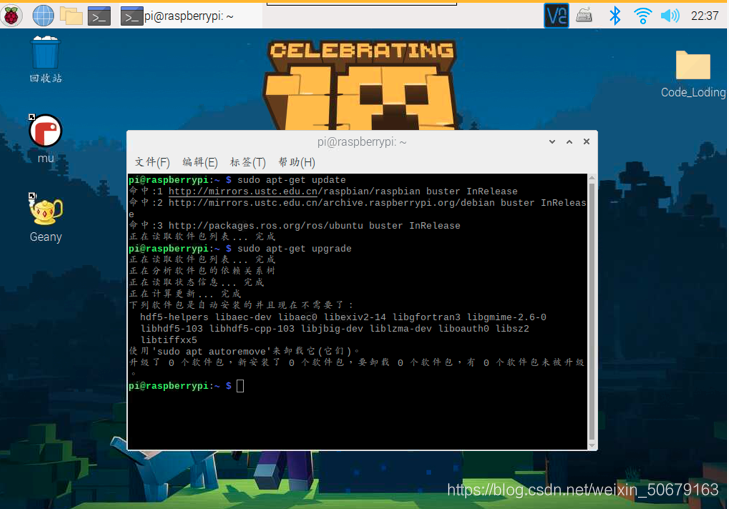Click the terminal title bar 'pi@raspberrypi: ~'
The height and width of the screenshot is (509, 729).
(362, 142)
